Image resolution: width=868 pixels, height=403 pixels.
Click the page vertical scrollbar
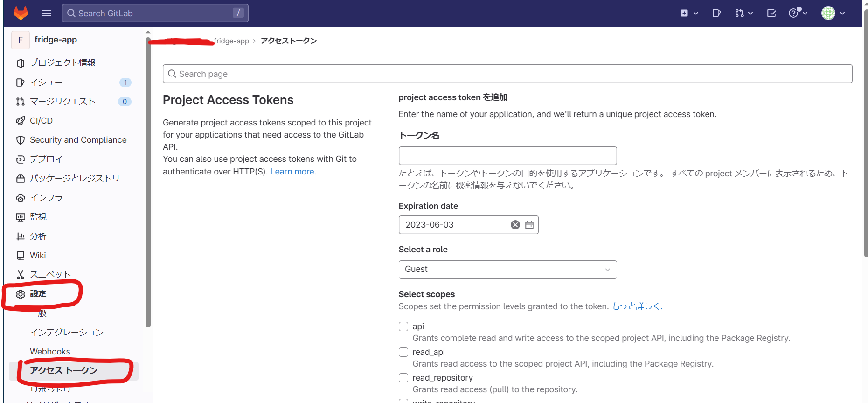click(866, 140)
